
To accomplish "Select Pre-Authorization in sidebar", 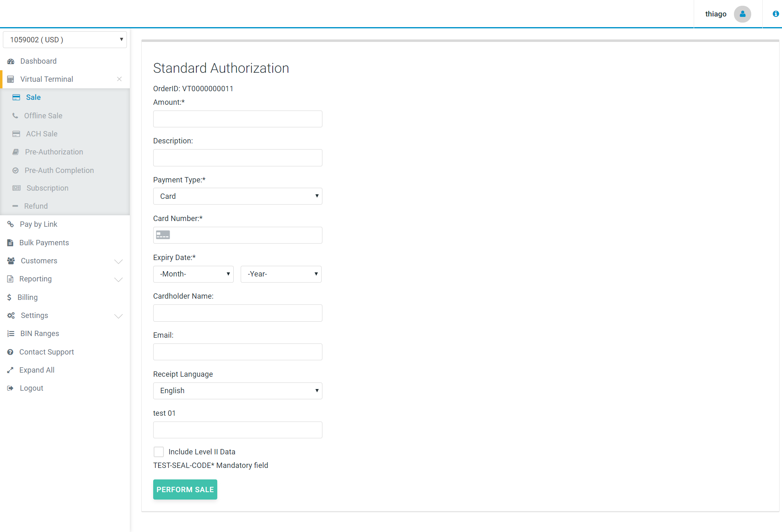I will (54, 152).
